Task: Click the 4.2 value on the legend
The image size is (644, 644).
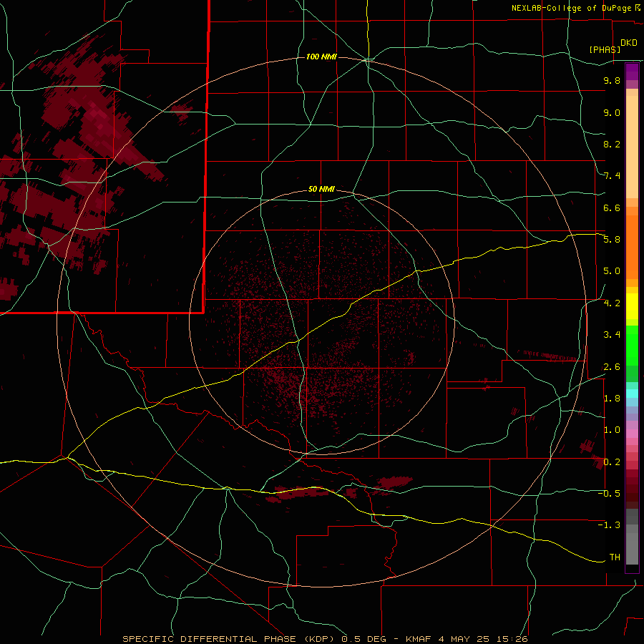Action: (x=612, y=303)
